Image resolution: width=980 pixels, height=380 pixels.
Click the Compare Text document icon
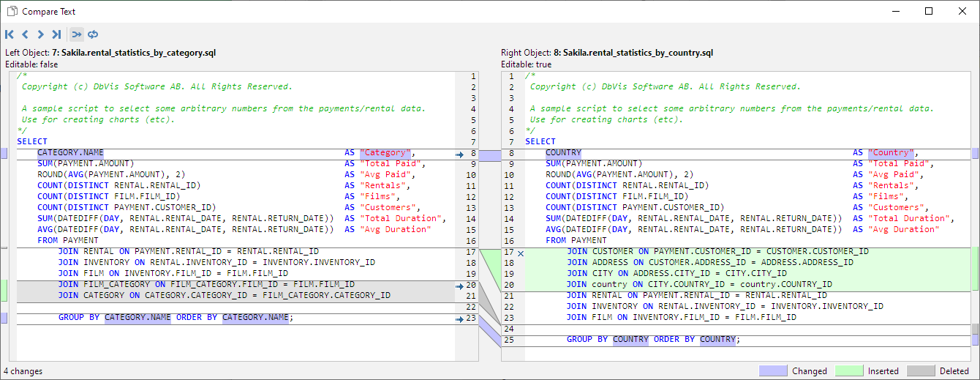point(12,12)
